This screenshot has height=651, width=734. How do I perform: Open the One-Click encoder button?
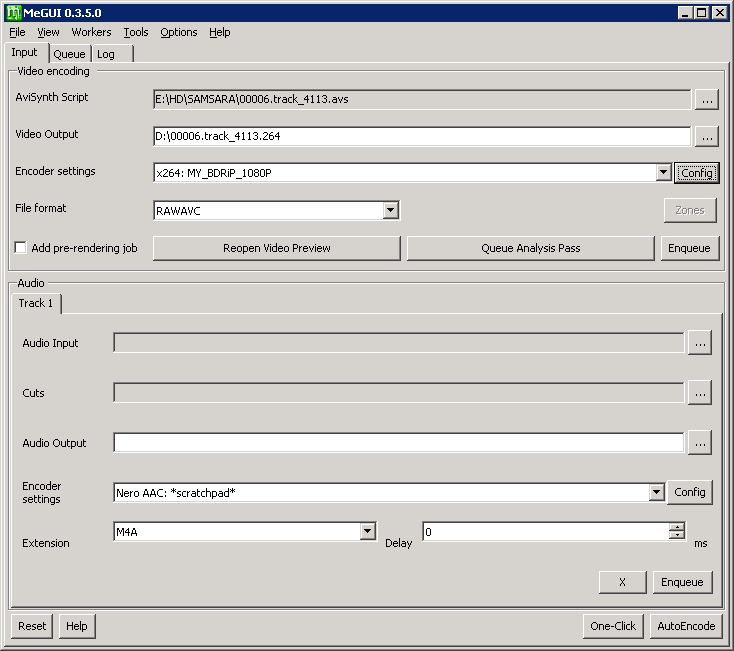point(613,626)
